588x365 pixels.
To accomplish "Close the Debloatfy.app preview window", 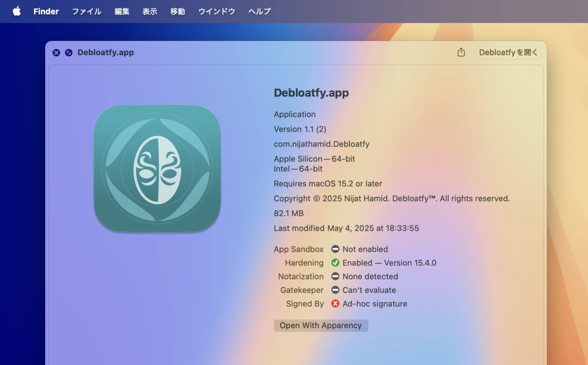I will pyautogui.click(x=56, y=53).
